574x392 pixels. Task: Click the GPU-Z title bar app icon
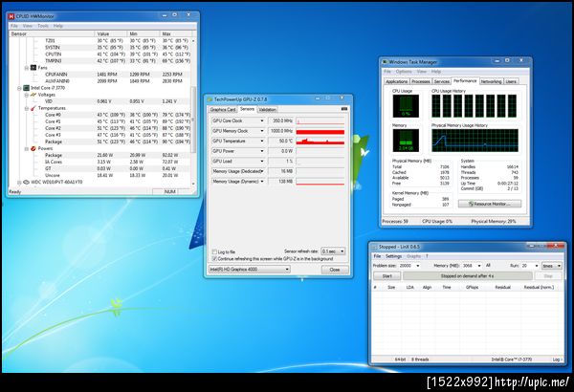click(210, 99)
